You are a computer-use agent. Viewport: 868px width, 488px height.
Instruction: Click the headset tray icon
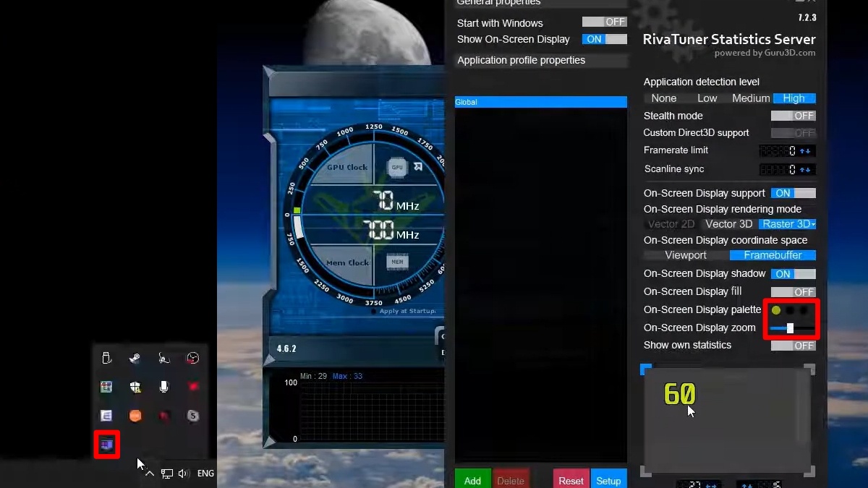[164, 358]
